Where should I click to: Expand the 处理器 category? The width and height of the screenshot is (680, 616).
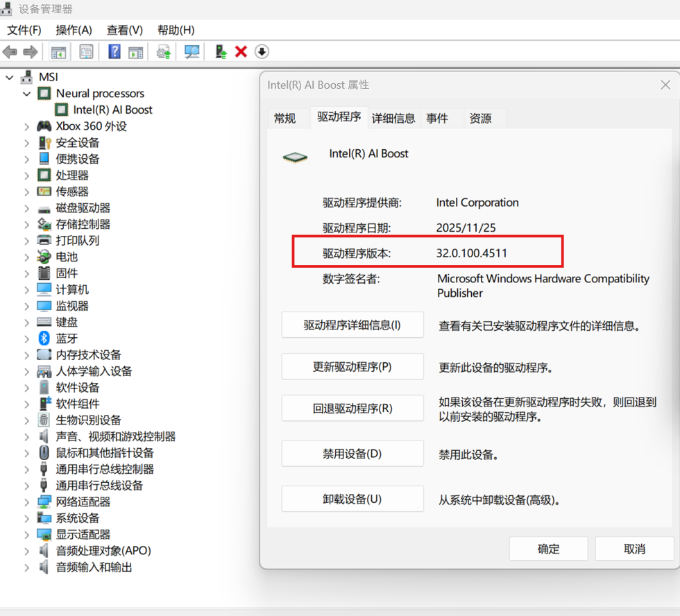[27, 176]
